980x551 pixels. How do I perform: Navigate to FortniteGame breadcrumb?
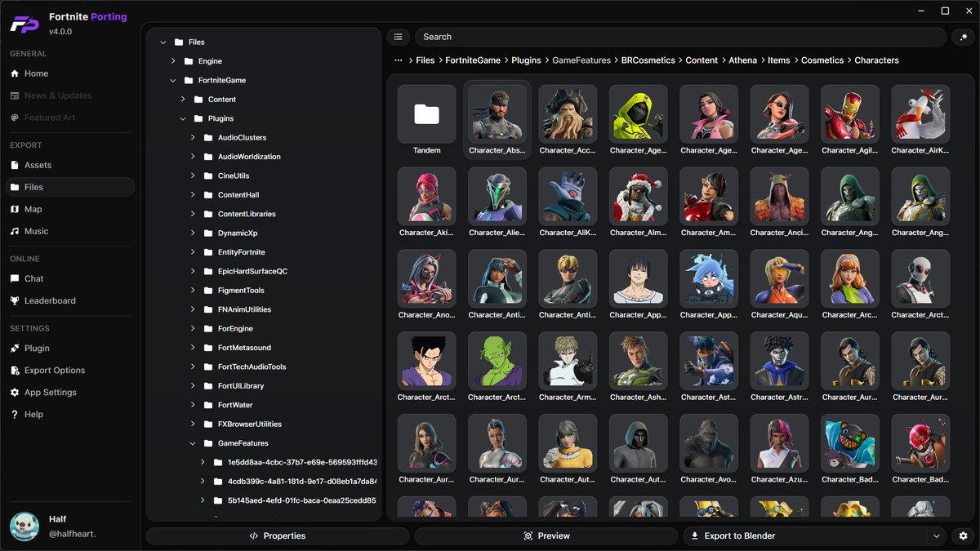tap(473, 60)
